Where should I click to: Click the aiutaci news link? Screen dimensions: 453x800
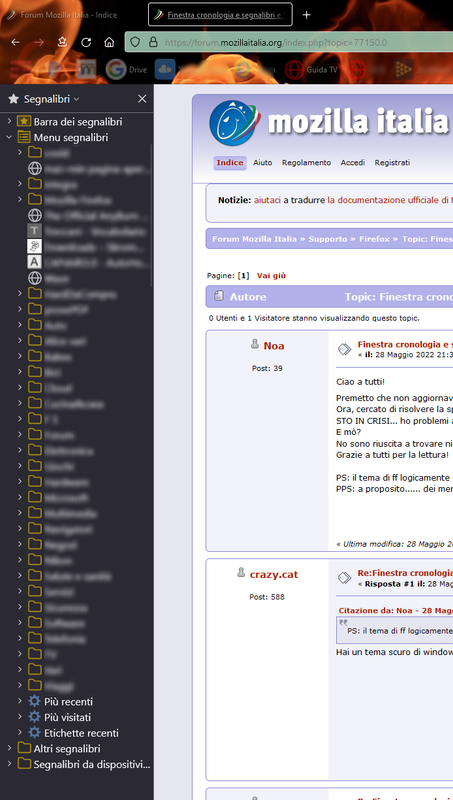click(267, 200)
